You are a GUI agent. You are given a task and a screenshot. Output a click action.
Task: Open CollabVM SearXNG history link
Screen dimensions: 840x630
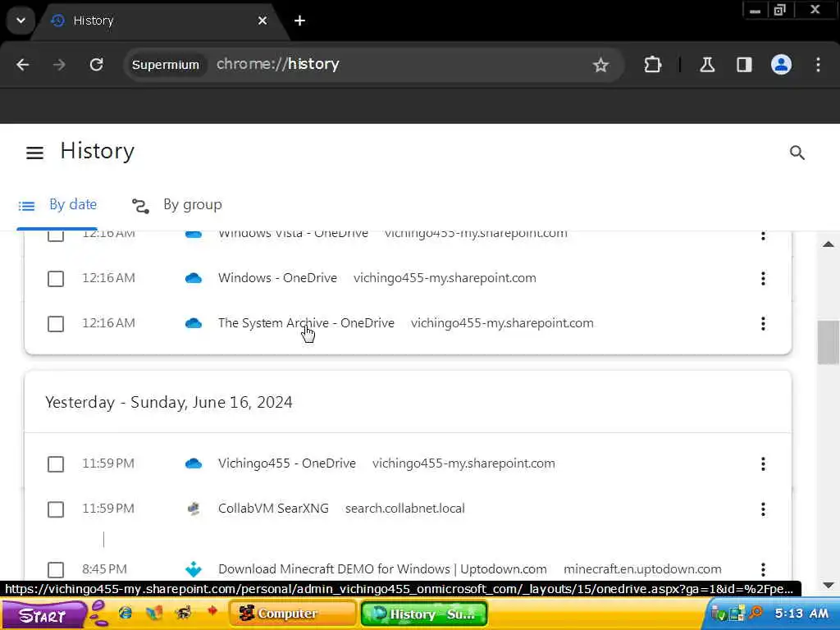click(x=273, y=509)
